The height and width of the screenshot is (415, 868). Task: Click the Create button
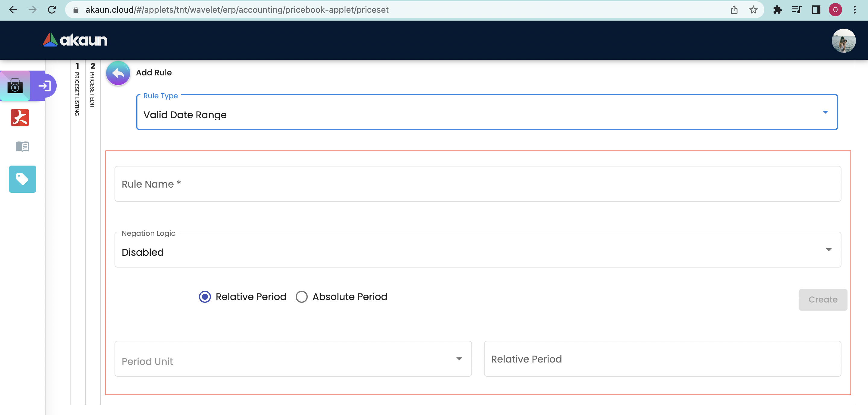pyautogui.click(x=822, y=300)
